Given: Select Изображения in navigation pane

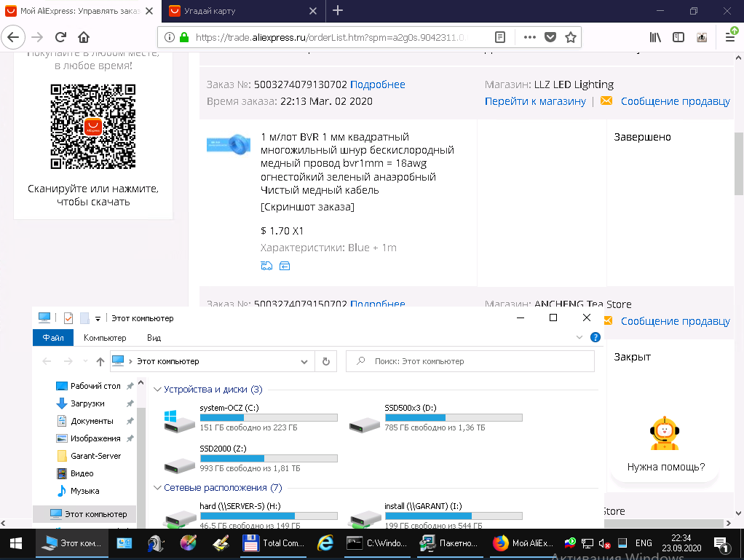Looking at the screenshot, I should coord(95,438).
